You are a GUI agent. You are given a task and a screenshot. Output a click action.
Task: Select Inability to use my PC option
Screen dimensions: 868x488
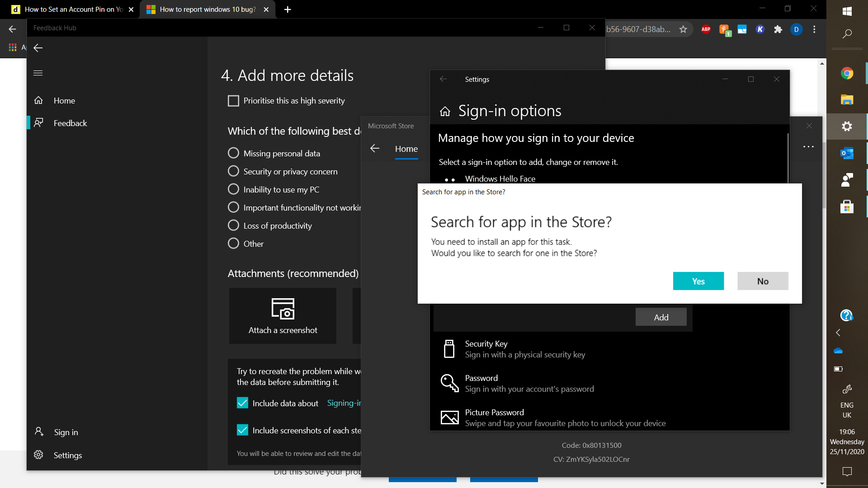(x=233, y=189)
